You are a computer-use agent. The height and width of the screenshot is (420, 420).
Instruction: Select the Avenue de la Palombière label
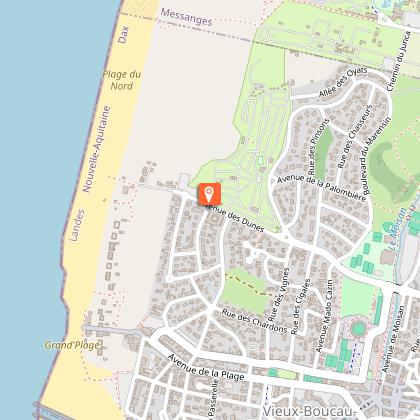point(322,187)
